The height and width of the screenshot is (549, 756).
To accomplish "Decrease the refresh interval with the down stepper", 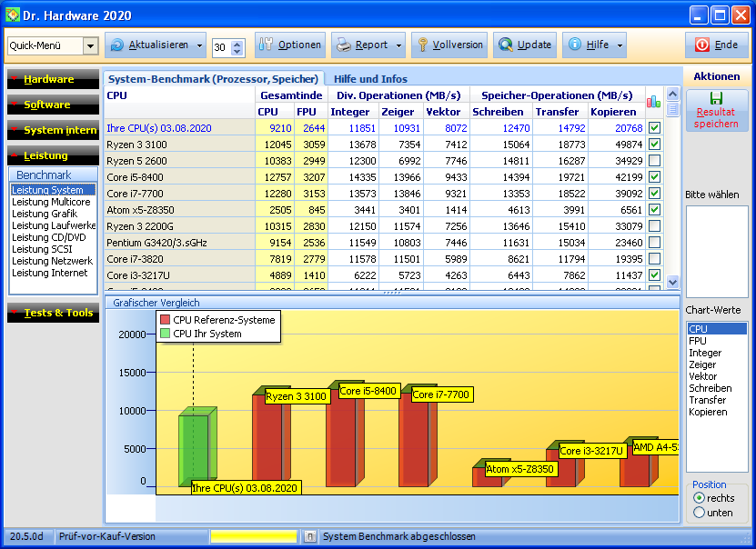I will click(x=237, y=52).
